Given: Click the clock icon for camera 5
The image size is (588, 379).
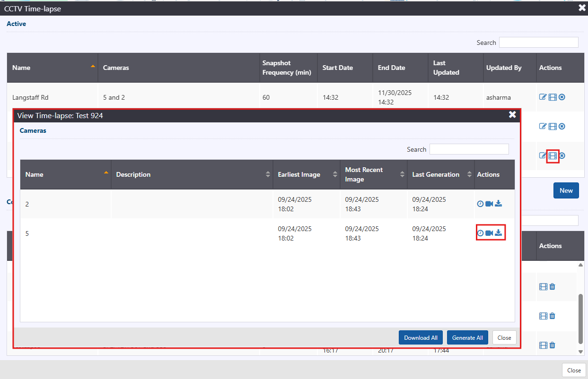Looking at the screenshot, I should click(480, 233).
